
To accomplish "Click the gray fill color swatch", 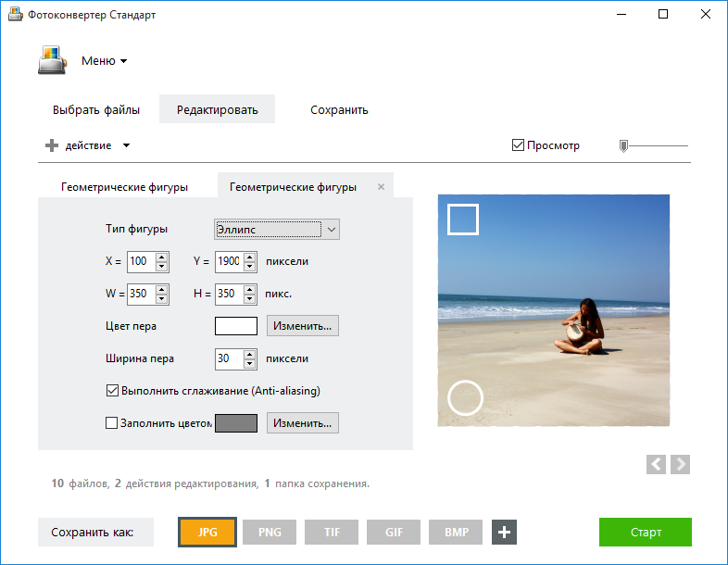I will tap(236, 423).
